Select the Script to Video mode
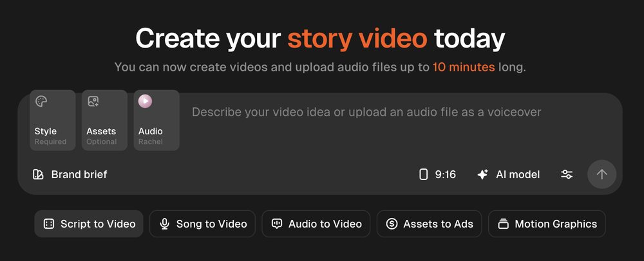Image resolution: width=644 pixels, height=261 pixels. [x=89, y=224]
